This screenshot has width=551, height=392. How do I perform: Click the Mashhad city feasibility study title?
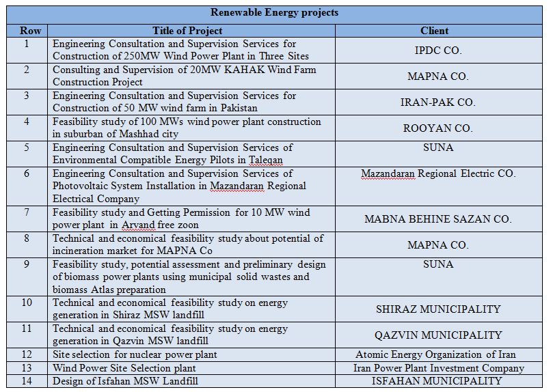[x=187, y=128]
